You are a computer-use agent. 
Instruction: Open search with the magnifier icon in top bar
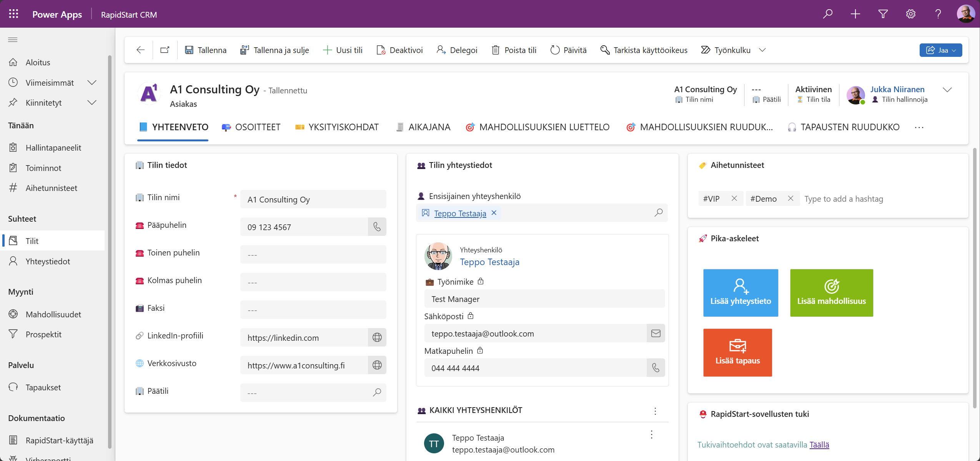(x=827, y=14)
